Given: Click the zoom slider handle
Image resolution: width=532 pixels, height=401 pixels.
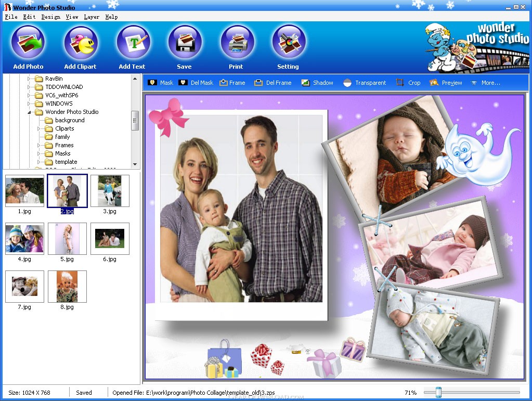Looking at the screenshot, I should (438, 392).
